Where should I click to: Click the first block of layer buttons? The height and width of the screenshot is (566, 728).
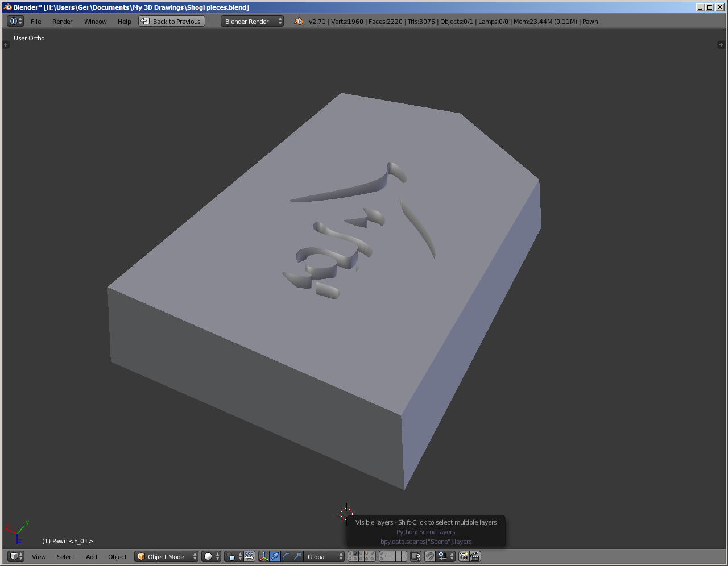click(362, 556)
